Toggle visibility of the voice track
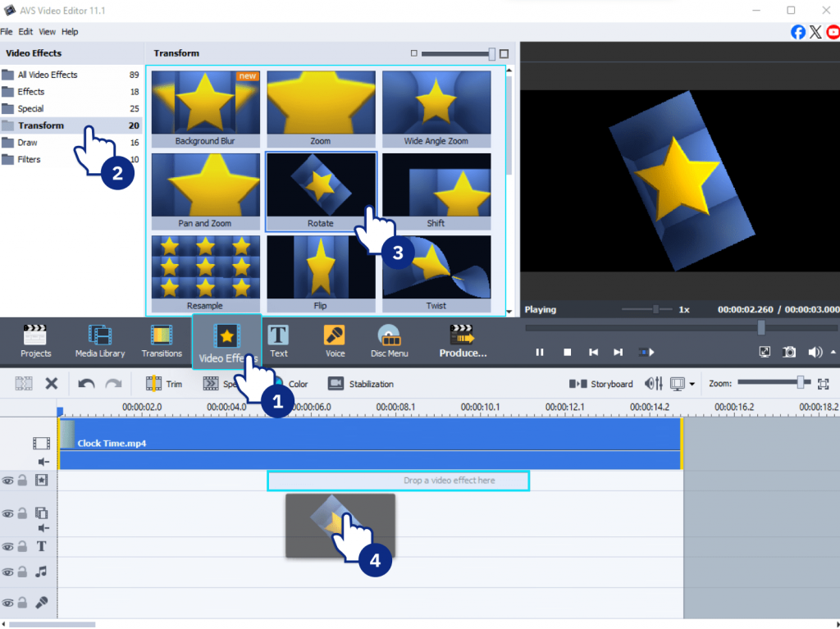The image size is (840, 629). point(8,603)
